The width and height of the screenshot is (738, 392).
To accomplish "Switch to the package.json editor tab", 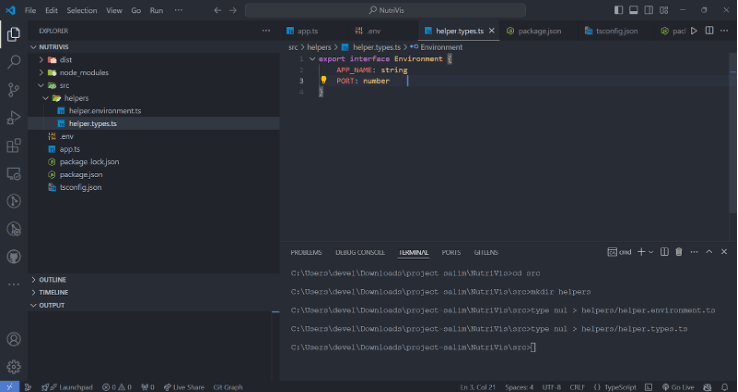I will [539, 31].
